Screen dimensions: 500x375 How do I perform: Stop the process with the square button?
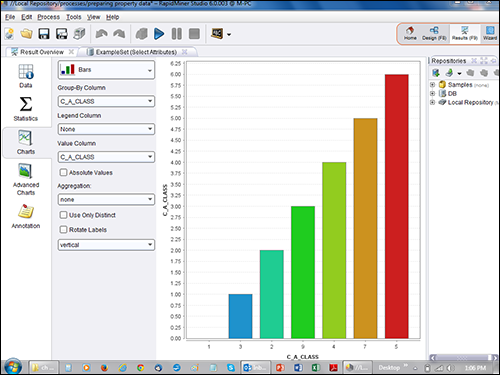pos(194,34)
